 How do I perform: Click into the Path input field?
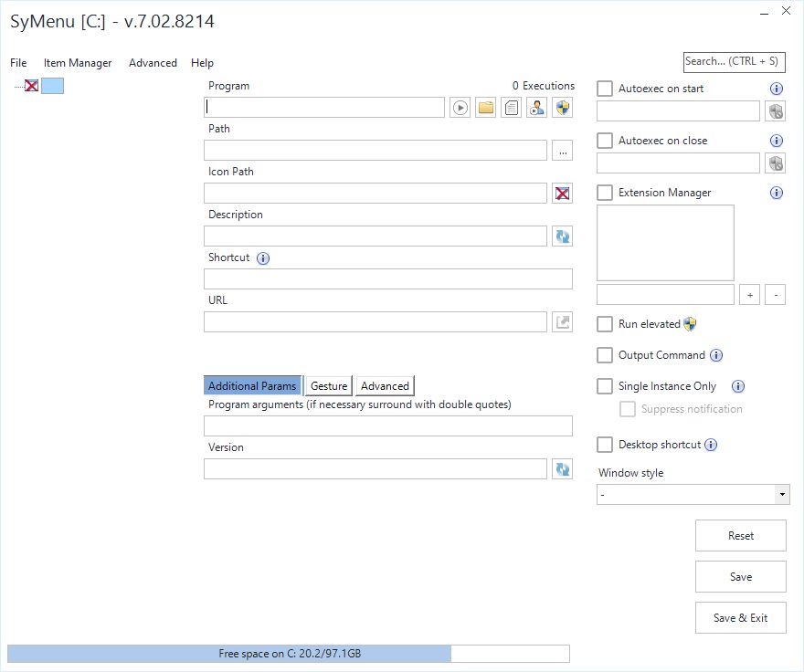[376, 151]
